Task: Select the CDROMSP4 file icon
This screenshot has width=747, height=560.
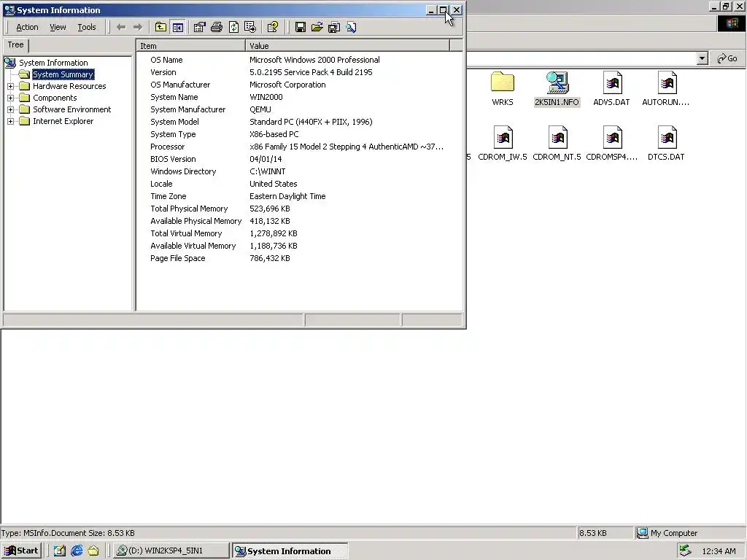Action: 611,144
